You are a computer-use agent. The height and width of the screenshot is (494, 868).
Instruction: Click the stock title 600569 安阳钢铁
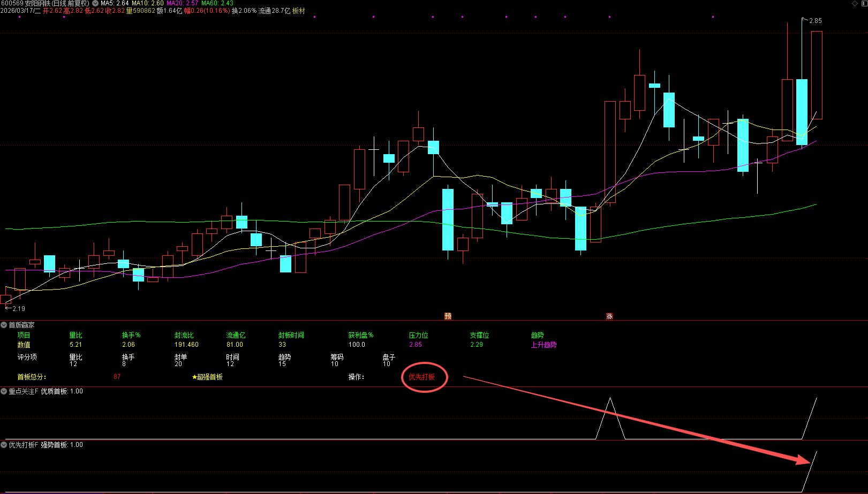(26, 3)
